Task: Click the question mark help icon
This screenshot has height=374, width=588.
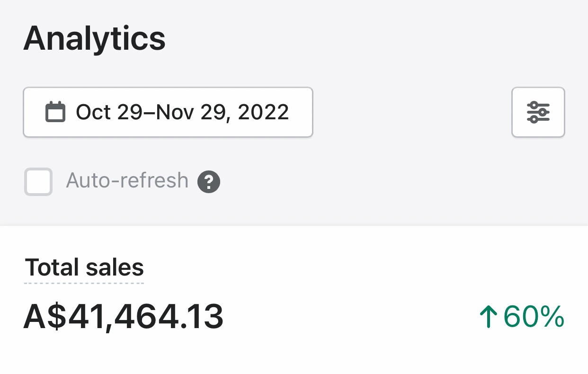Action: 209,182
